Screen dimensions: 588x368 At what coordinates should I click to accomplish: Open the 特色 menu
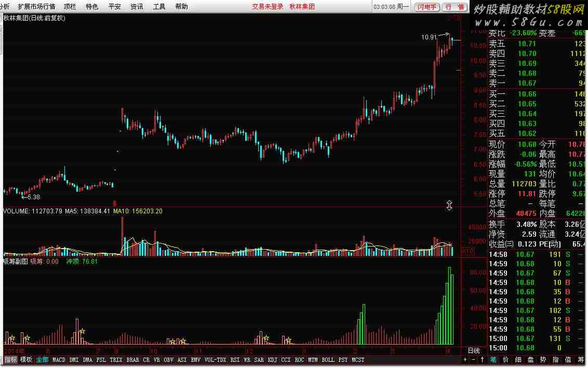point(92,7)
